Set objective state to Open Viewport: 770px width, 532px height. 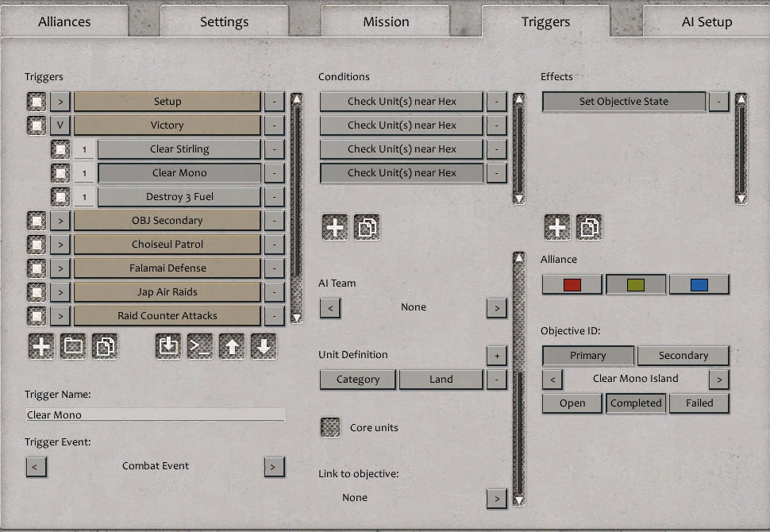point(572,403)
